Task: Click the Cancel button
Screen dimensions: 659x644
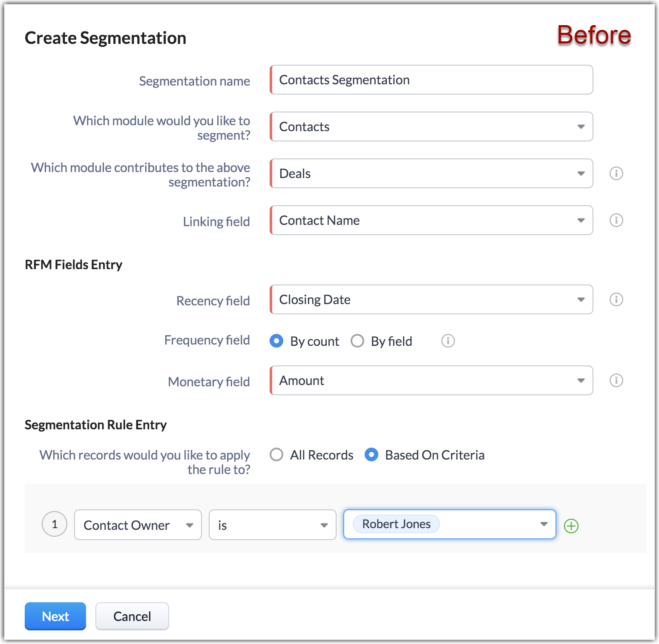Action: (x=132, y=616)
